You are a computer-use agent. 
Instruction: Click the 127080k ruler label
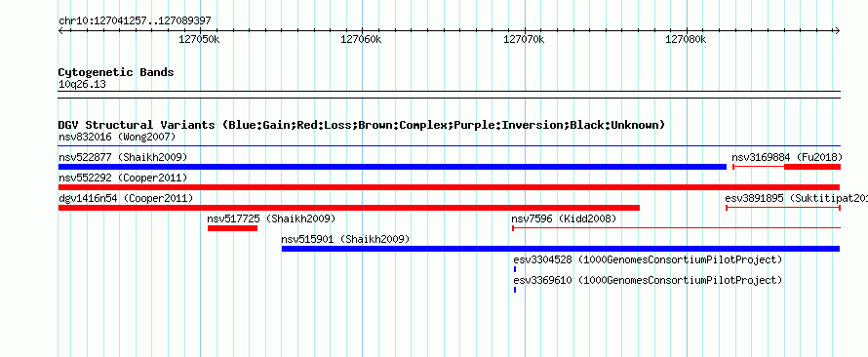pos(686,40)
